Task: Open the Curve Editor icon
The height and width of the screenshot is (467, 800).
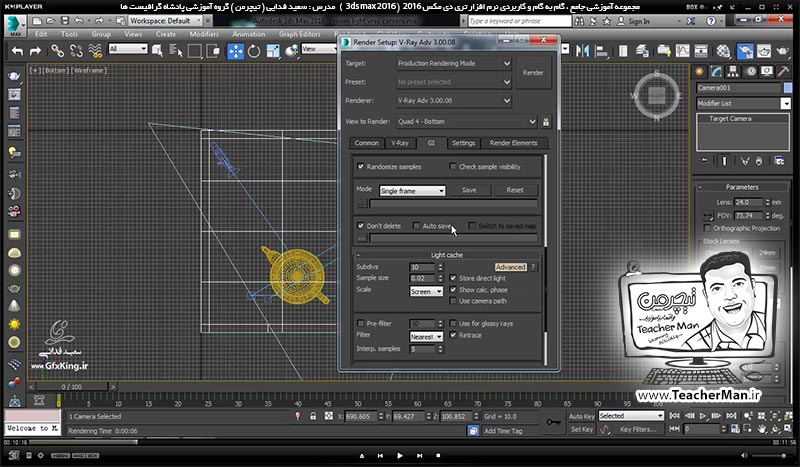Action: (x=683, y=51)
